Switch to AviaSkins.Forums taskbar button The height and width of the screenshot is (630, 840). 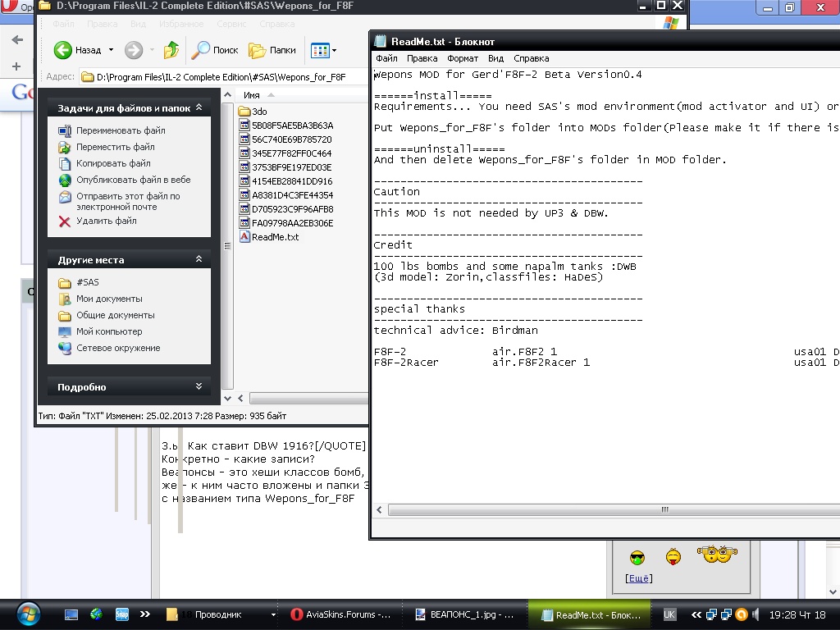click(x=342, y=614)
